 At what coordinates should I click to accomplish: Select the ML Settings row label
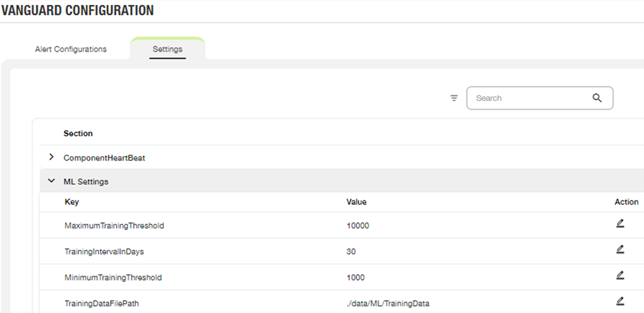(x=86, y=181)
